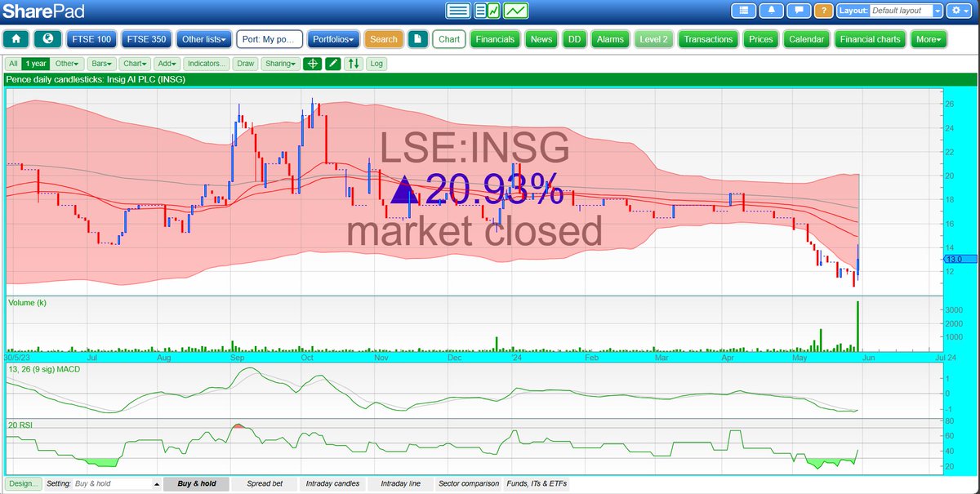This screenshot has height=494, width=980.
Task: Activate the Buy & hold setting
Action: click(197, 483)
